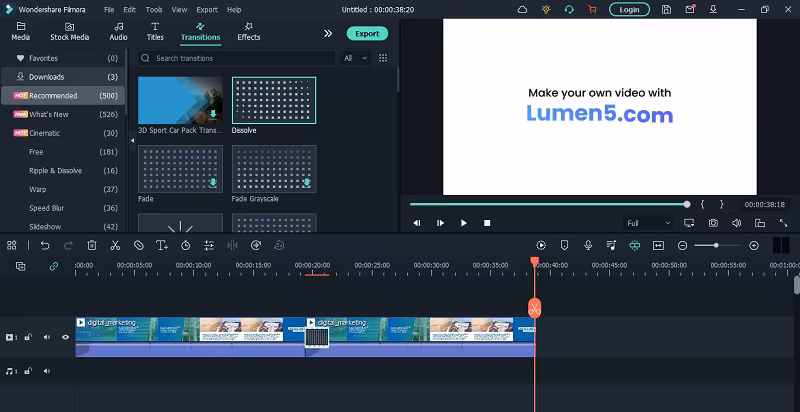
Task: Open the Stock Media tab
Action: [x=69, y=32]
